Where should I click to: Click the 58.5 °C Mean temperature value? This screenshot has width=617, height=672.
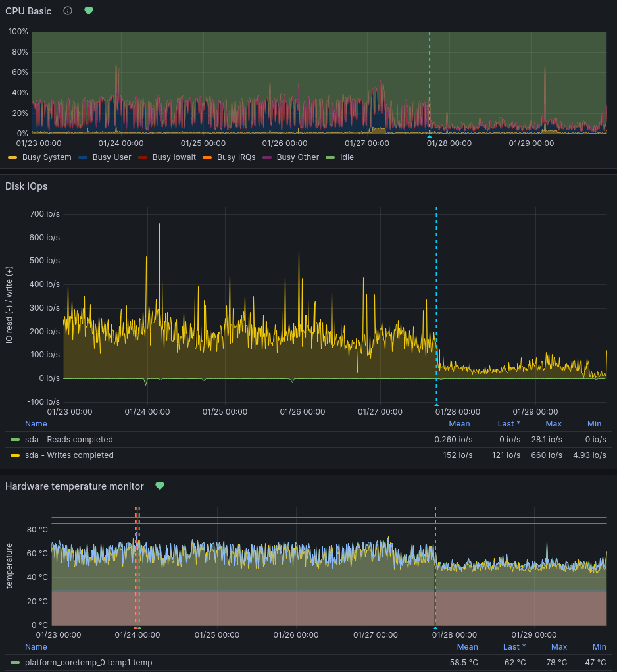[464, 663]
